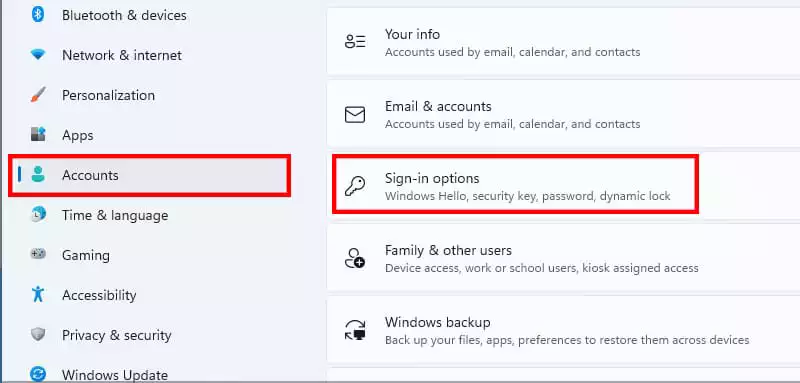Click the Accessibility figure icon
This screenshot has width=800, height=383.
[38, 294]
